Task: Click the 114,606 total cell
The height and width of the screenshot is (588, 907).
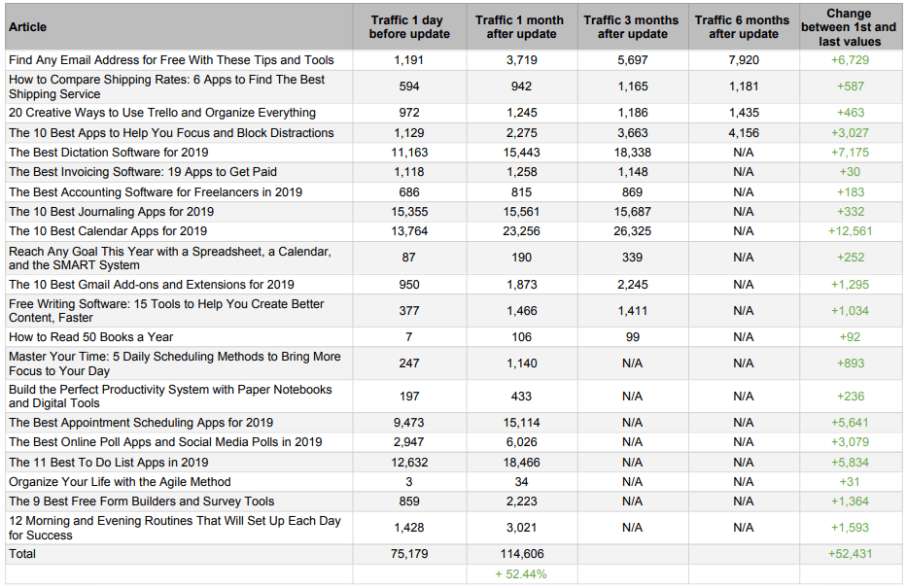Action: click(x=521, y=554)
